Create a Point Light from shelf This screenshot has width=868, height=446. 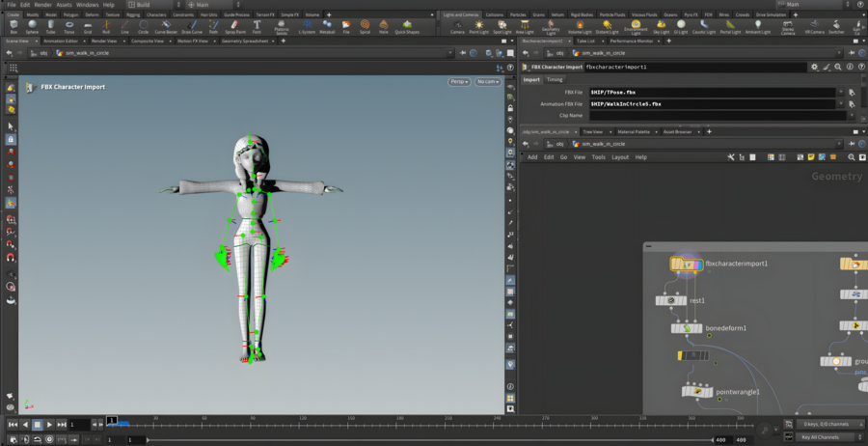(478, 27)
